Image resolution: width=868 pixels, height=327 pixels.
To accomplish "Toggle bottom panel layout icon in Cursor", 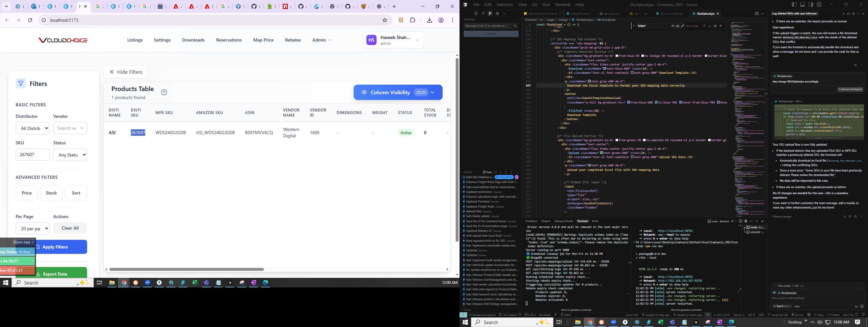I will tap(803, 5).
